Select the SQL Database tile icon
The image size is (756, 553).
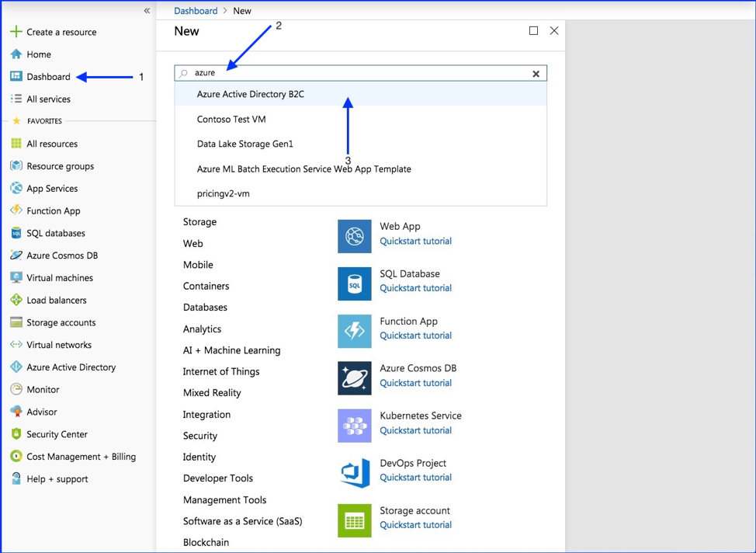(355, 283)
